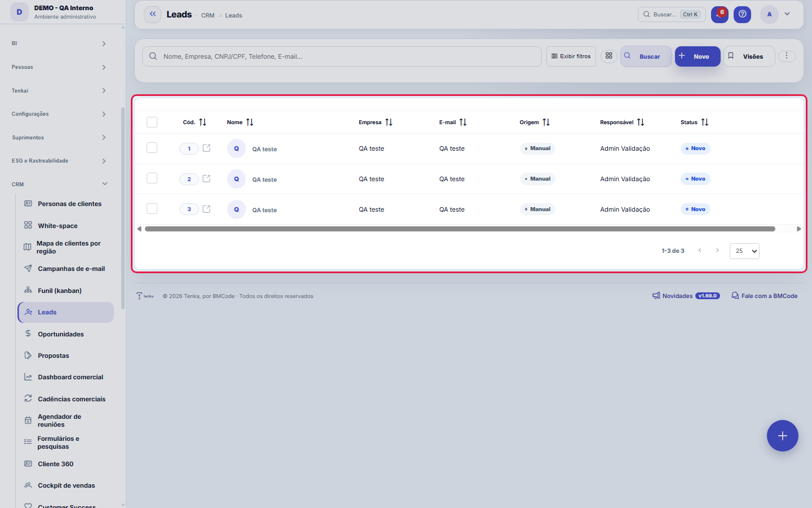Click the floating blue plus button
Screen dimensions: 812x508
783,436
